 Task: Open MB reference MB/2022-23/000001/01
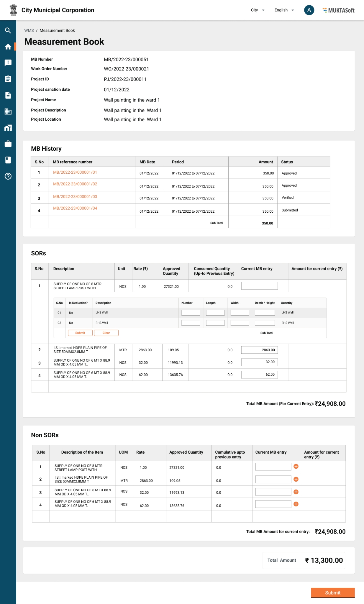point(75,172)
